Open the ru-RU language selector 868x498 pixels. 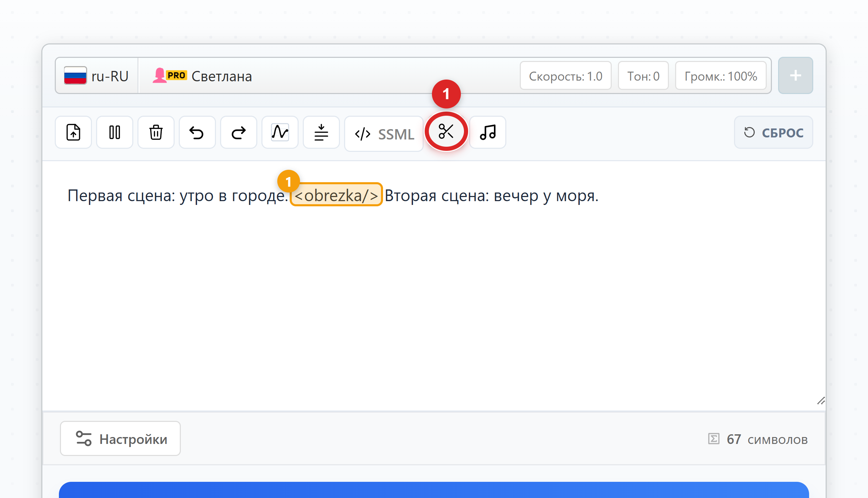97,76
